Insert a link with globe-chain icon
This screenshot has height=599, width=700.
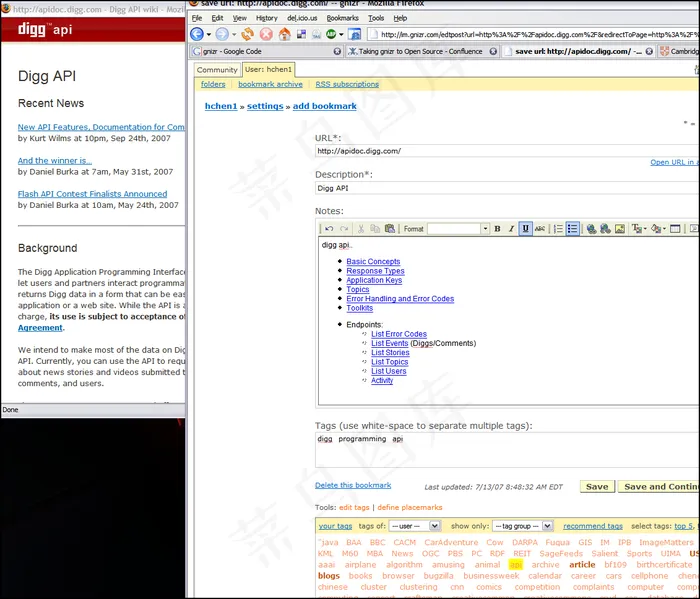(592, 229)
